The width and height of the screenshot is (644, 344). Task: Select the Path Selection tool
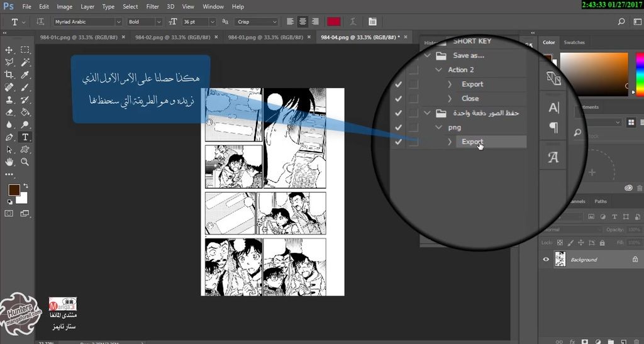click(9, 150)
